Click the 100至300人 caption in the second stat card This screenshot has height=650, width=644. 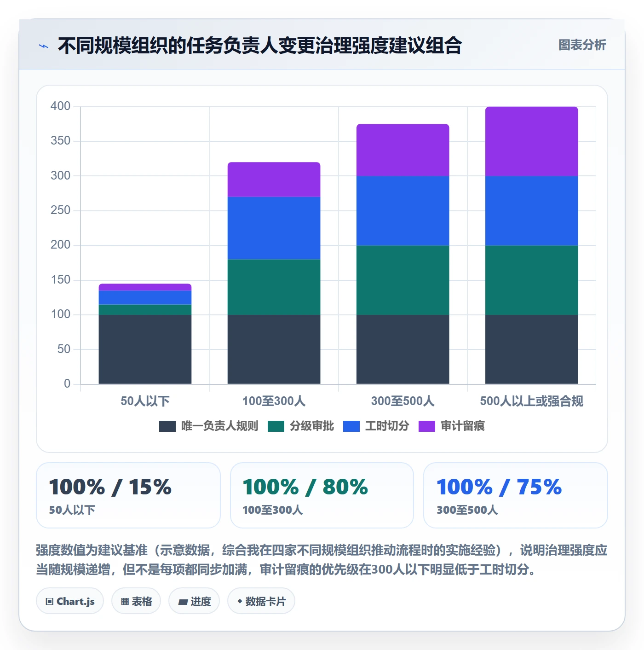tap(273, 510)
